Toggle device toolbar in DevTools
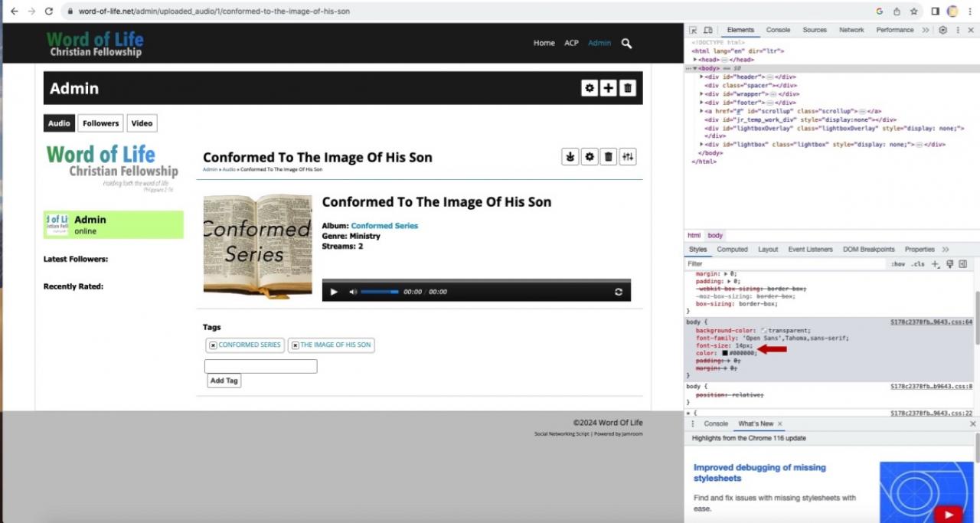980x523 pixels. 708,30
